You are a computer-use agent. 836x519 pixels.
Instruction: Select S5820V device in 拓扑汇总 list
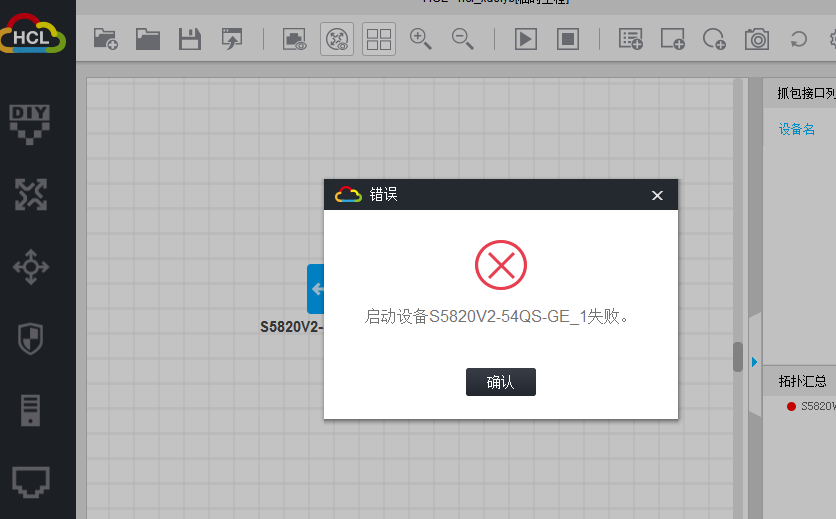(811, 406)
